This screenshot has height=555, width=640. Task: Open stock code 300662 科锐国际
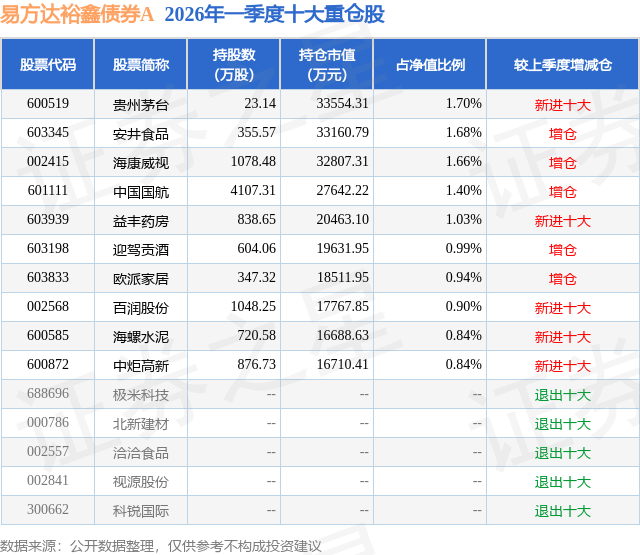pyautogui.click(x=48, y=509)
